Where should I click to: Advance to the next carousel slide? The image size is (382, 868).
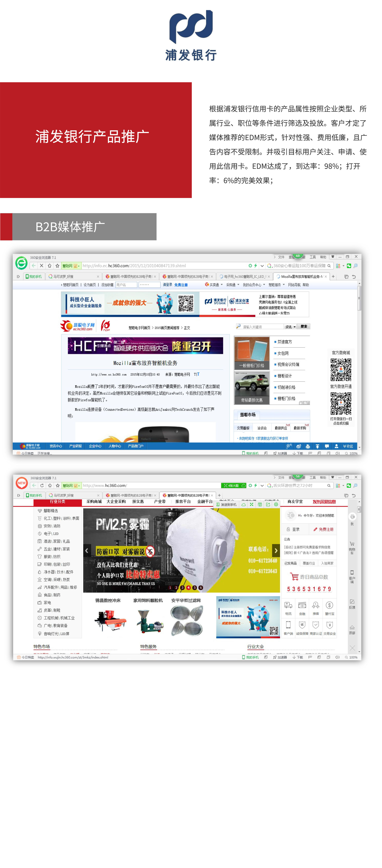(276, 551)
